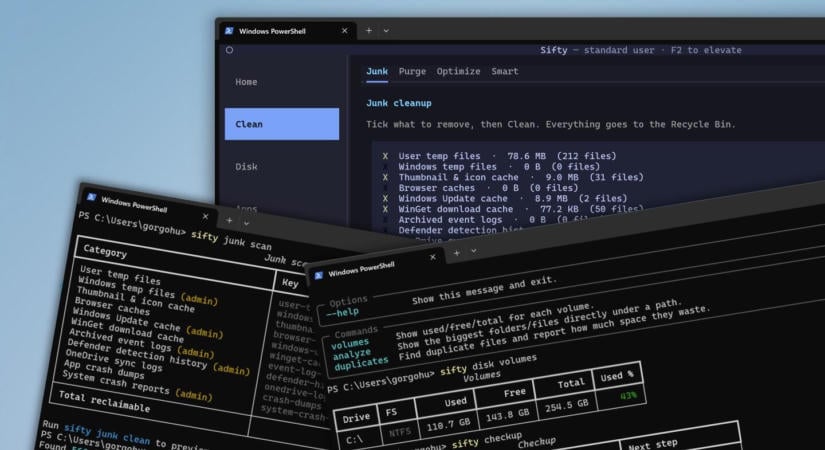
Task: Close tab in disk volumes PowerShell window
Action: click(x=432, y=257)
